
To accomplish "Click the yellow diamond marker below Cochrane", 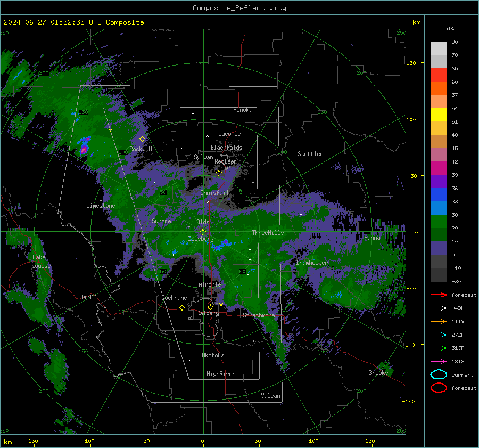I will (182, 308).
